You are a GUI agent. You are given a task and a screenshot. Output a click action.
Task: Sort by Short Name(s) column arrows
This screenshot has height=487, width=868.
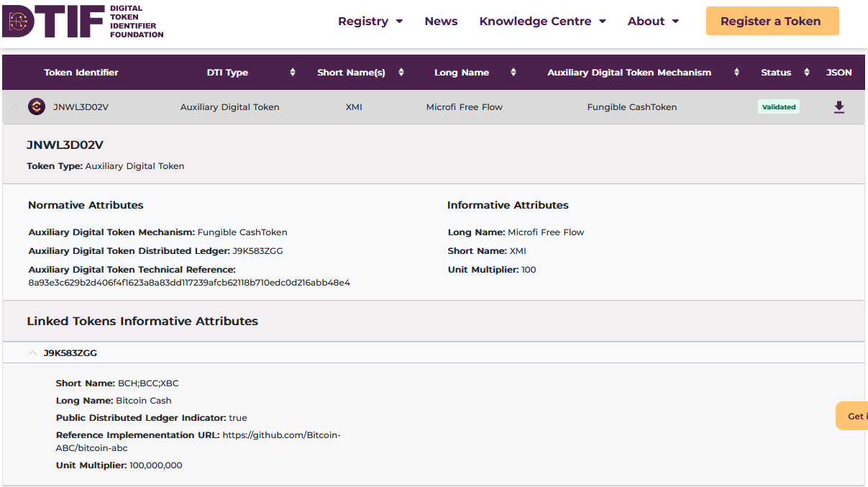pos(401,73)
